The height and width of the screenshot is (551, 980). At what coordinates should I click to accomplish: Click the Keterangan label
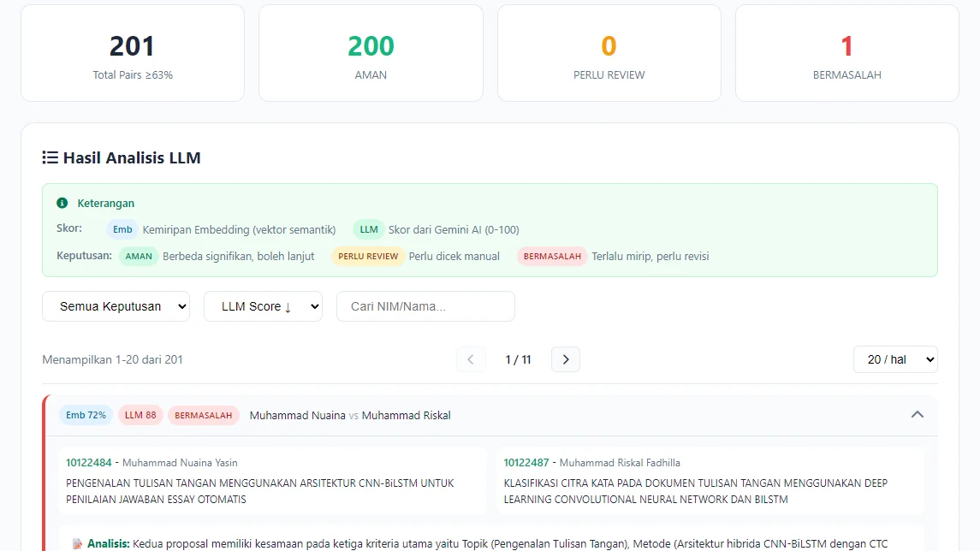coord(105,203)
